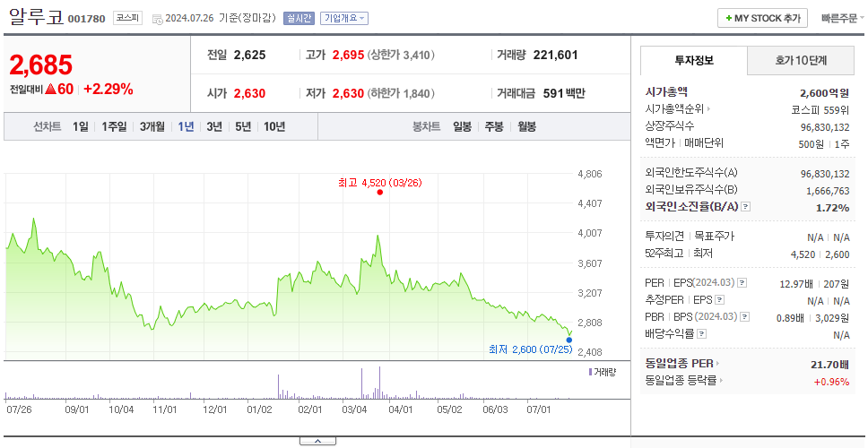Click the 외국인보유주식수(B) value 1,666,763
868x448 pixels.
(829, 191)
